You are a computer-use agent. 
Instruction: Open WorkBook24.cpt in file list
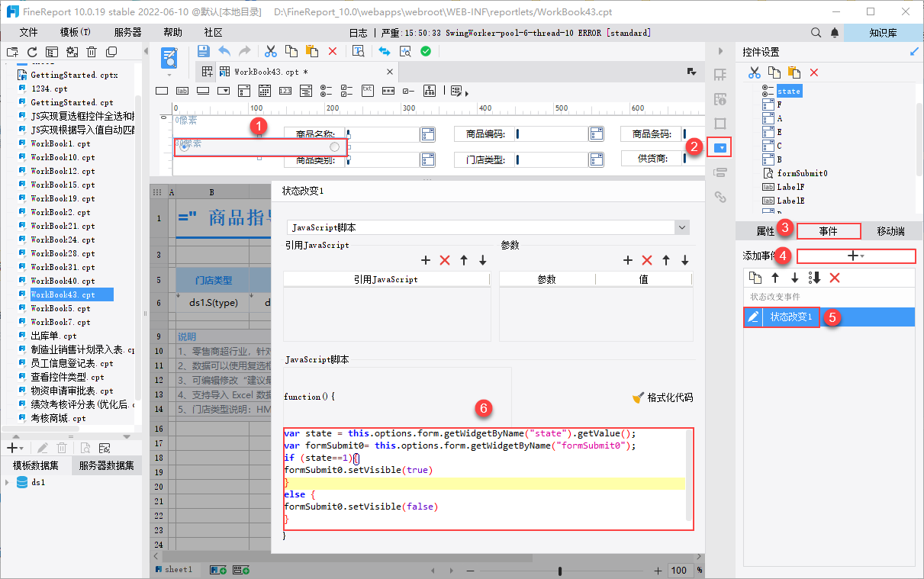[63, 240]
